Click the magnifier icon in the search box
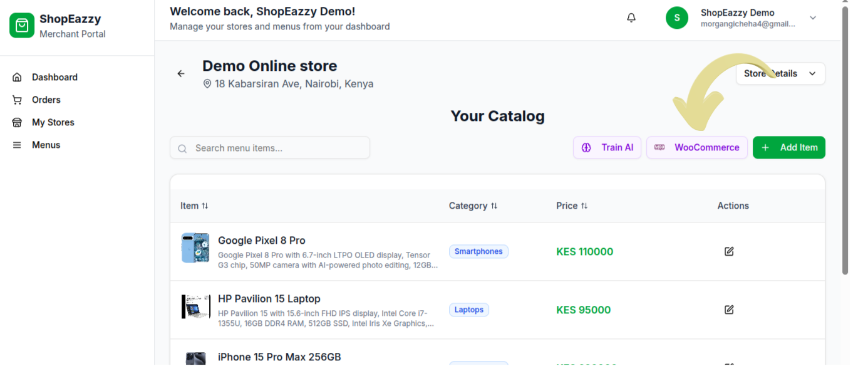The width and height of the screenshot is (868, 371). click(182, 149)
